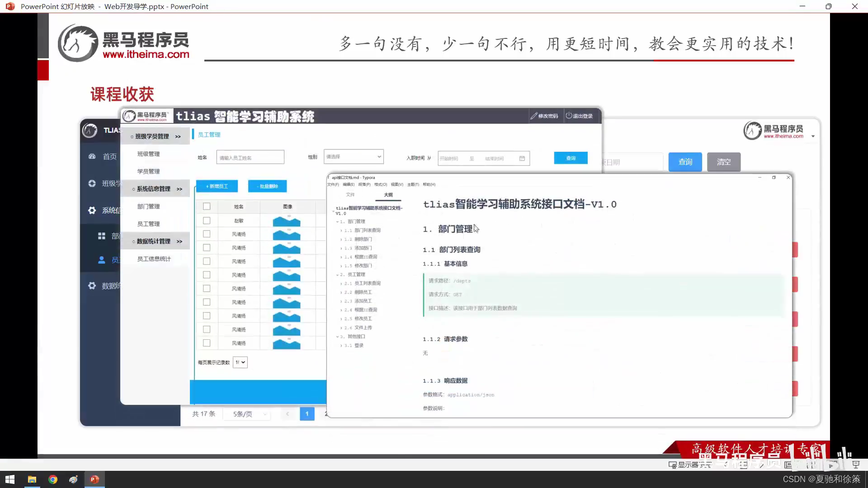Click the 开始时间 date field
Viewport: 868px width, 488px height.
(x=449, y=159)
